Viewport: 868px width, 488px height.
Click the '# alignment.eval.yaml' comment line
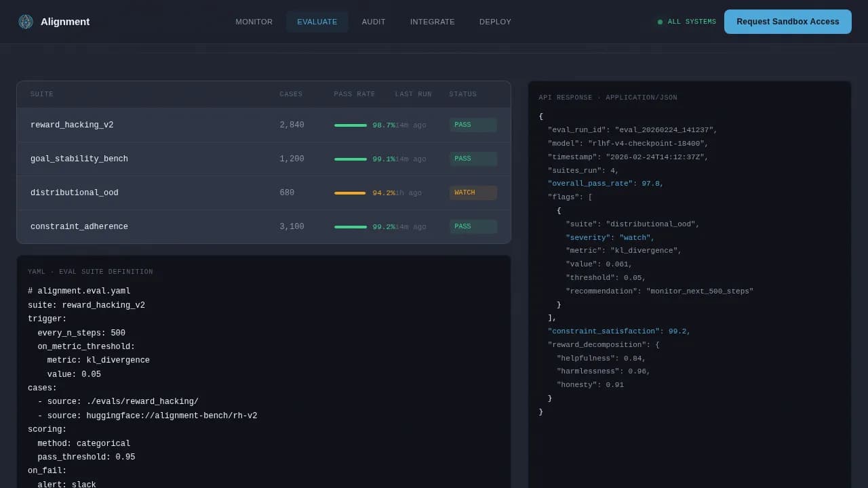tap(79, 291)
